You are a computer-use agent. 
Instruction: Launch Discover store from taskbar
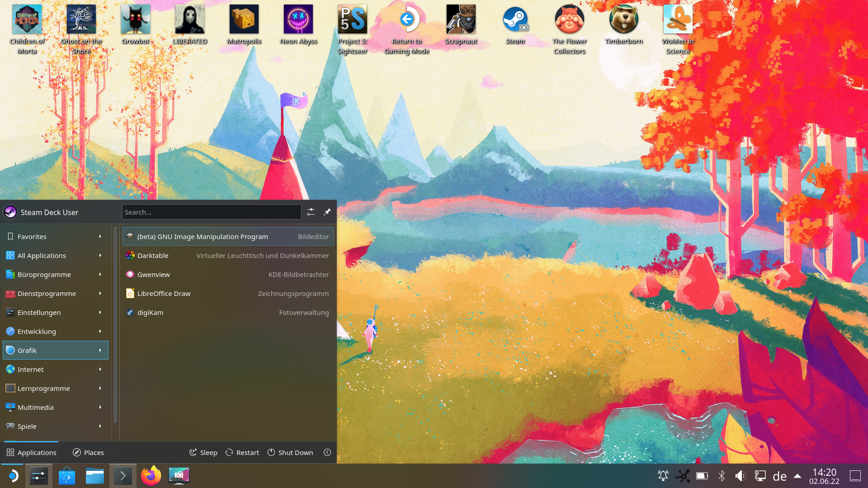coord(66,476)
